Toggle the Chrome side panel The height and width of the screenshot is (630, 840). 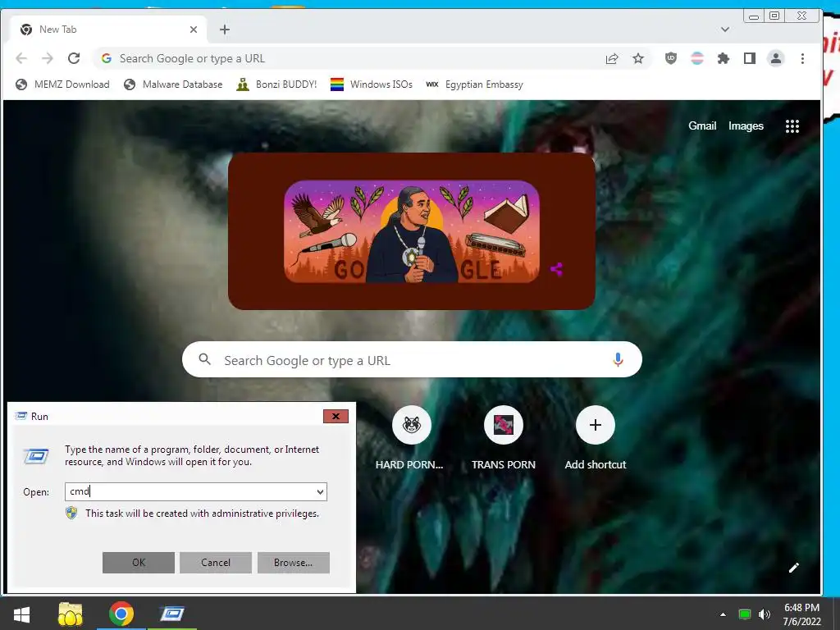click(x=750, y=58)
